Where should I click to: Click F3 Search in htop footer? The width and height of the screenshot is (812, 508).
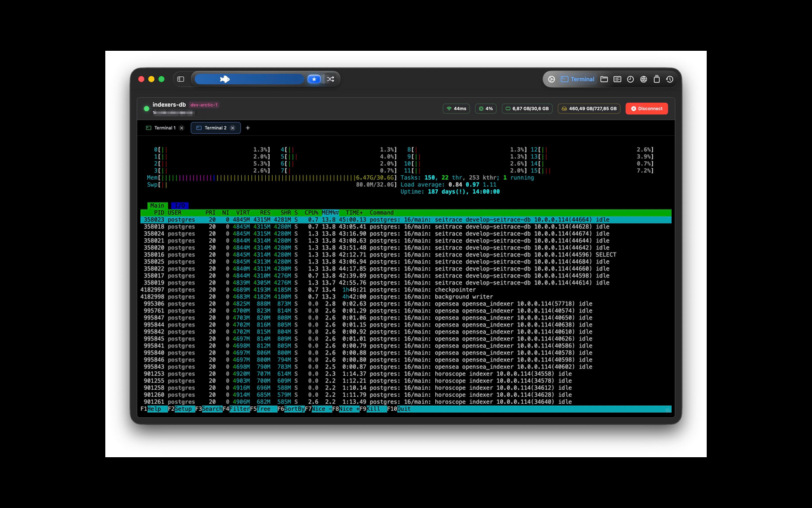(209, 409)
